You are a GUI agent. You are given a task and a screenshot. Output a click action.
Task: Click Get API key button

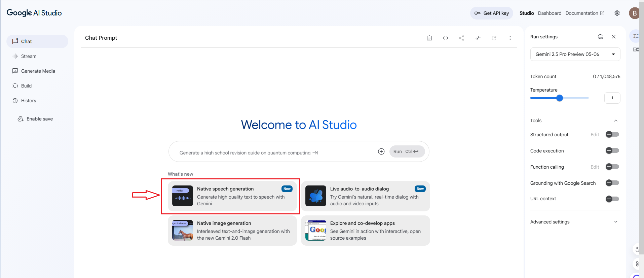[492, 13]
